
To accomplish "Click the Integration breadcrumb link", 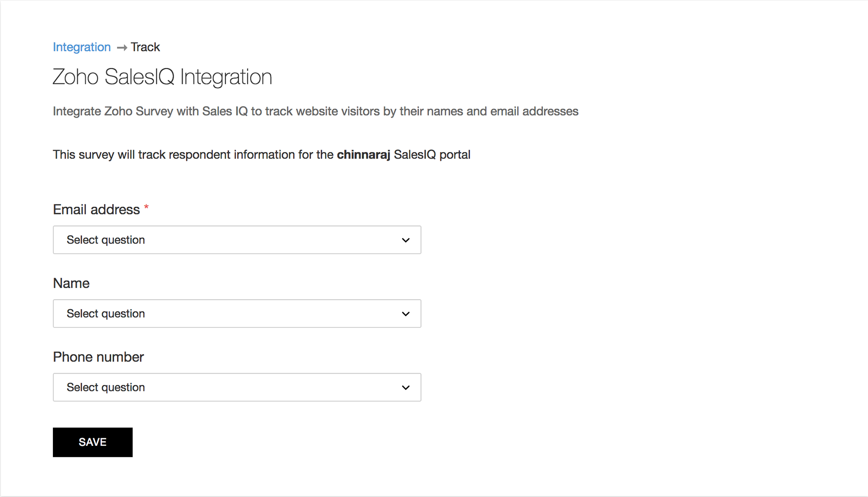I will click(x=82, y=47).
